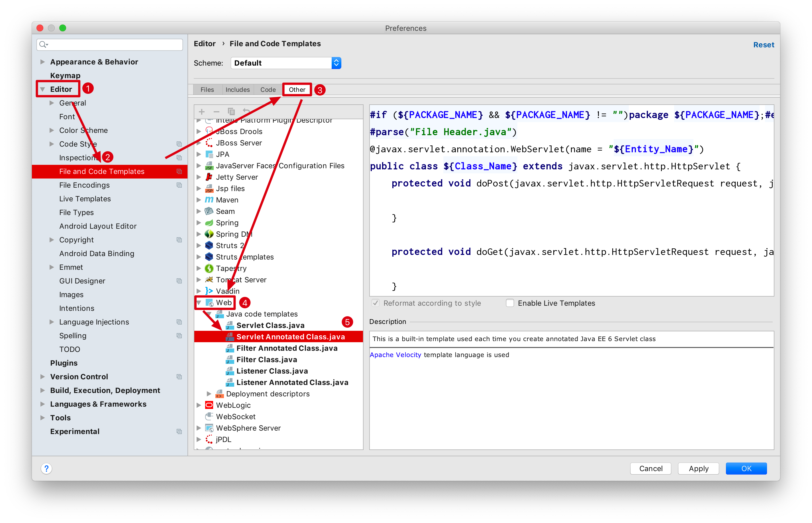Open Android Layout Editor settings
This screenshot has width=812, height=523.
coord(98,226)
